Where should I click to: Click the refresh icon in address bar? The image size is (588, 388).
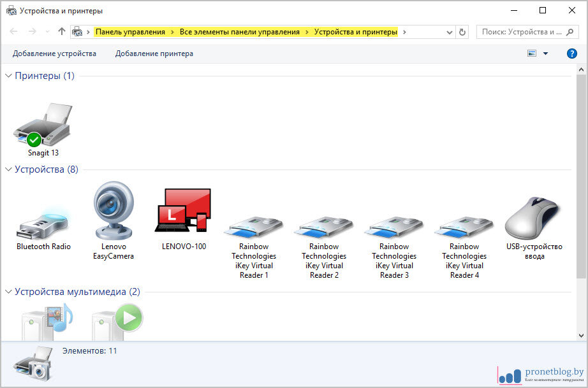pos(462,32)
